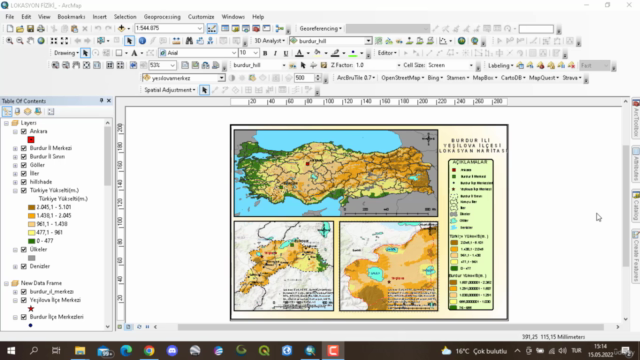The width and height of the screenshot is (640, 360).
Task: Select the Zoom In tool
Action: (x=9, y=41)
